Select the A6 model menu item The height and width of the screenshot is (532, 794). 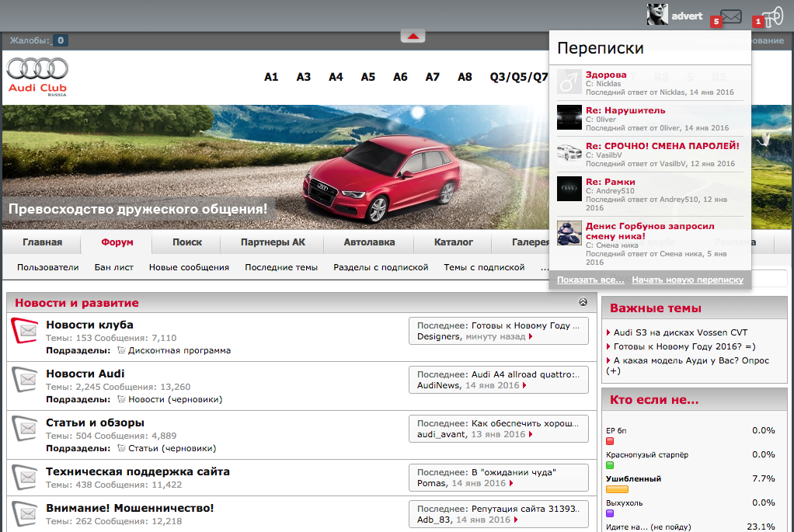[x=400, y=77]
